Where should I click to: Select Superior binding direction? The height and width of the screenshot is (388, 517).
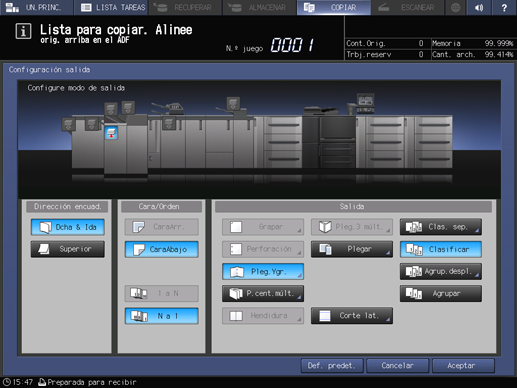[68, 249]
